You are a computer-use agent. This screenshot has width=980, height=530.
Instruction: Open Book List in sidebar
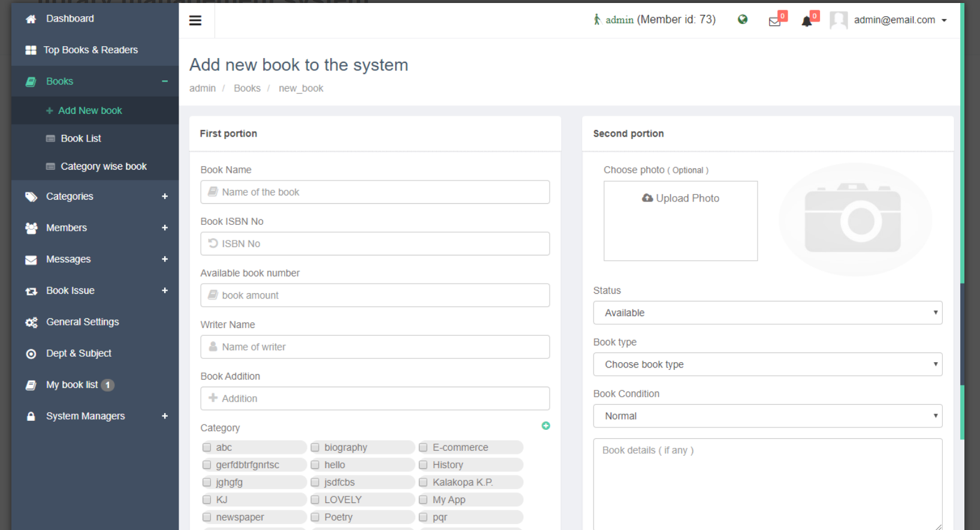pos(81,138)
